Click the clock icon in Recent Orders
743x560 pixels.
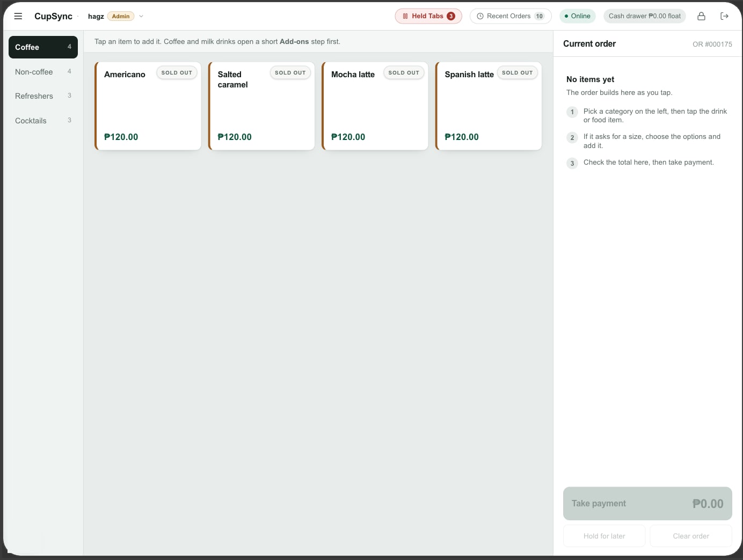480,16
